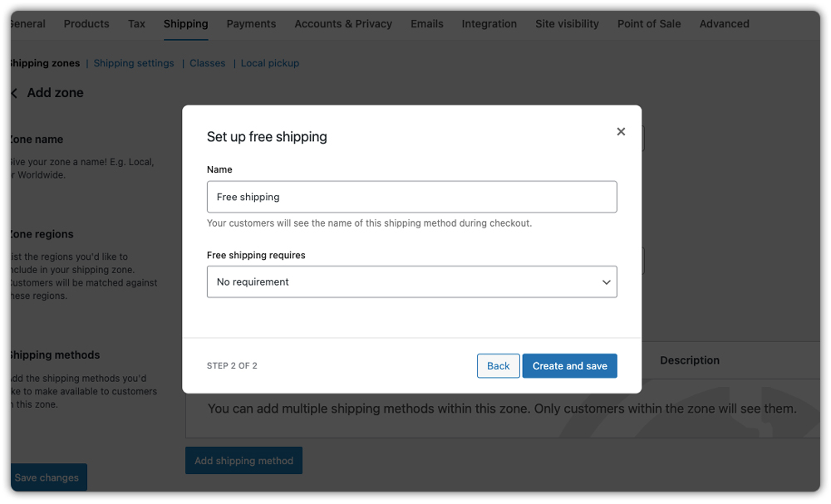Open the Payments settings tab
This screenshot has width=831, height=504.
click(x=251, y=24)
